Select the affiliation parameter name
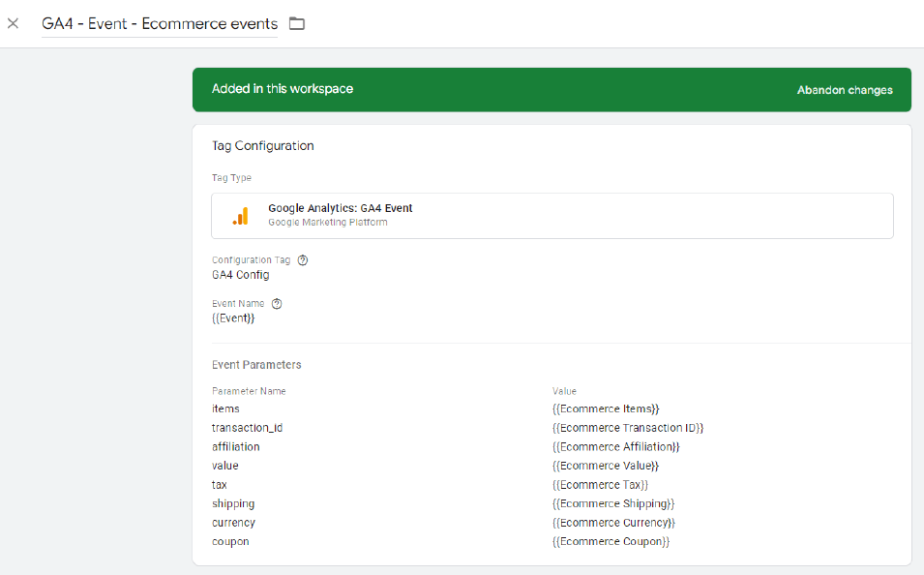Screen dimensions: 924x575 [x=236, y=447]
